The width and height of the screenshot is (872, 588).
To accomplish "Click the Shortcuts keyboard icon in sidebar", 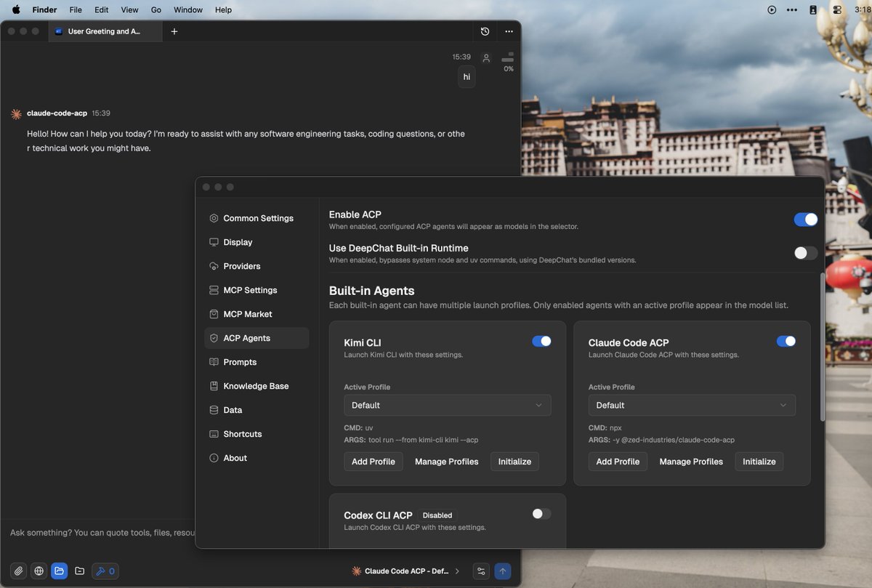I will tap(214, 434).
